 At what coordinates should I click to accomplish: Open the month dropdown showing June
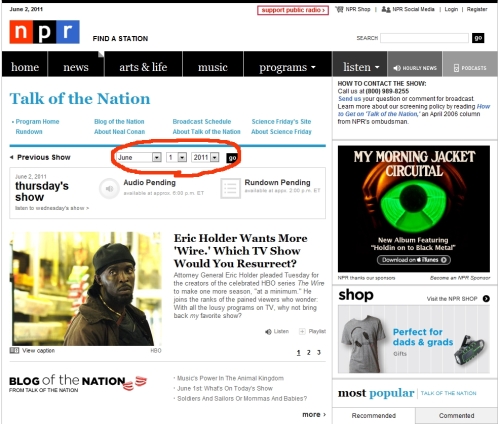coord(139,157)
